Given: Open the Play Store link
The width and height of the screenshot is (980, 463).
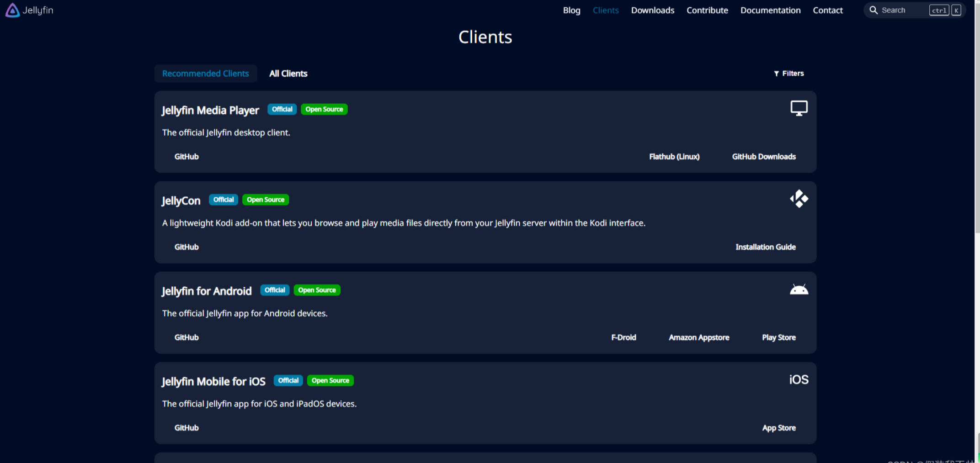Looking at the screenshot, I should 778,337.
